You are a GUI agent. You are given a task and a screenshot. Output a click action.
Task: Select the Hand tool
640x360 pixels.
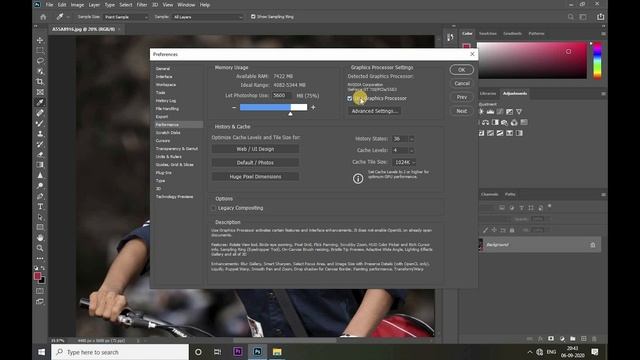(40, 238)
